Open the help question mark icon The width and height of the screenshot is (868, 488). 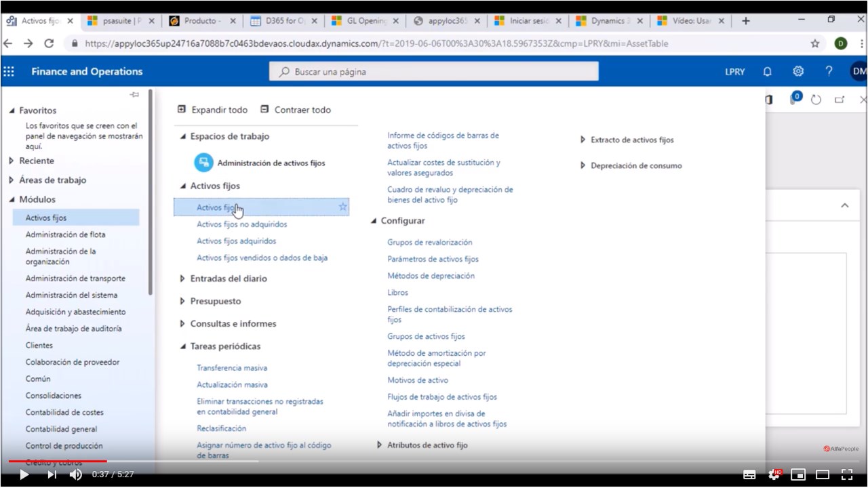pos(829,71)
